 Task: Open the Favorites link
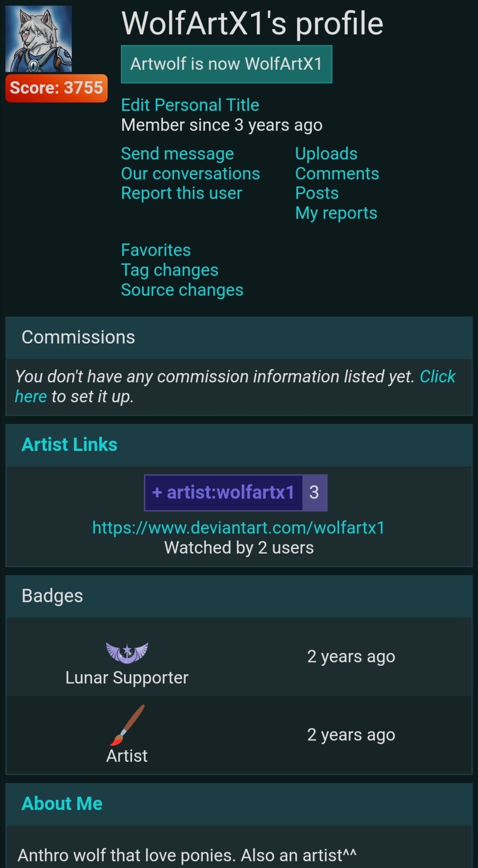(x=156, y=250)
